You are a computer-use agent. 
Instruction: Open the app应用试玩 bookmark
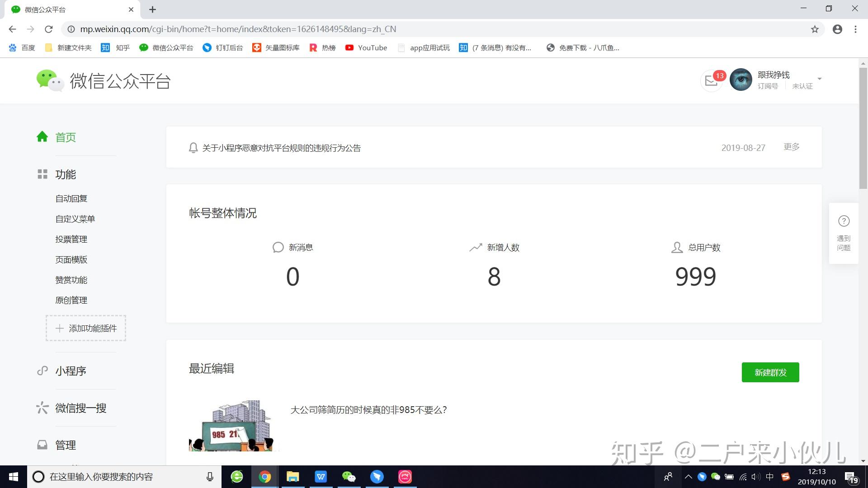click(x=424, y=48)
